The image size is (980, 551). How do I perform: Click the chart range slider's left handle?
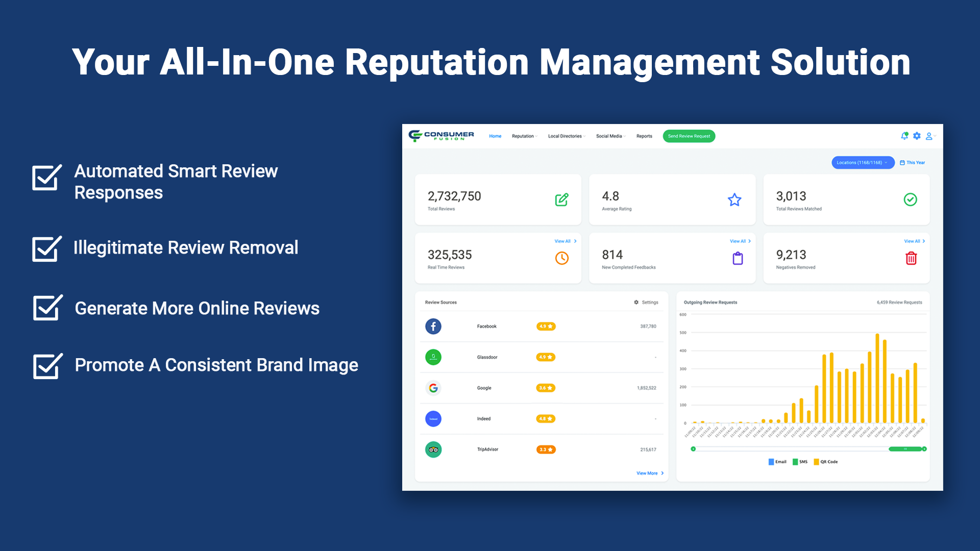click(x=693, y=449)
